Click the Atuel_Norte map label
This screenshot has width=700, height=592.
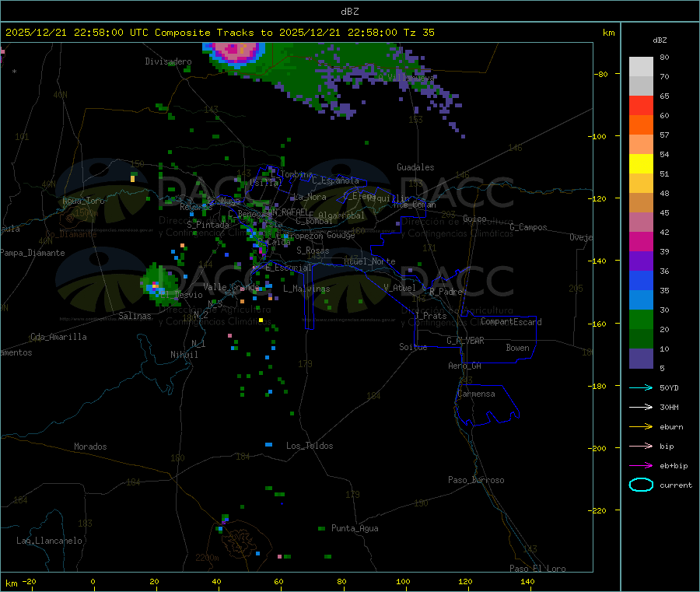click(x=369, y=261)
